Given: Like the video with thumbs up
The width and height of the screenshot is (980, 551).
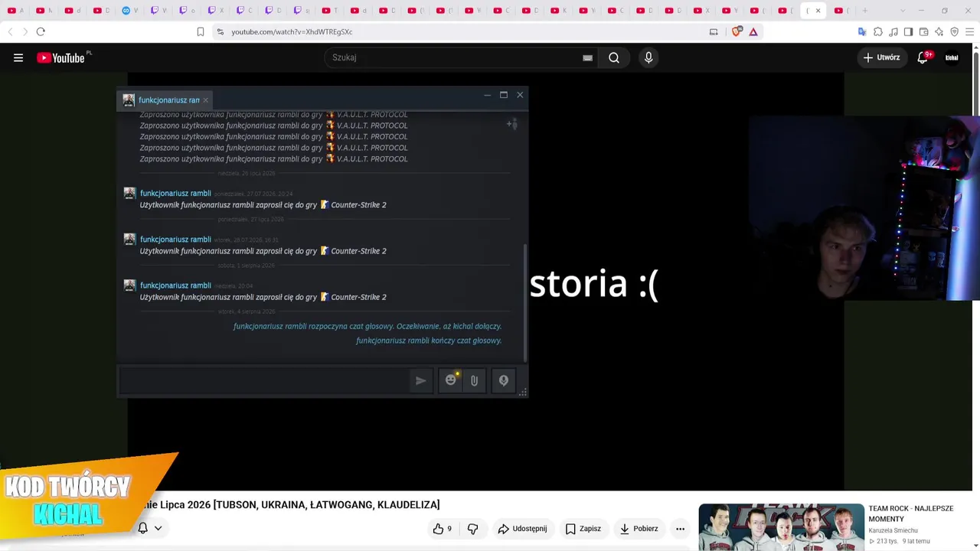Looking at the screenshot, I should 442,529.
